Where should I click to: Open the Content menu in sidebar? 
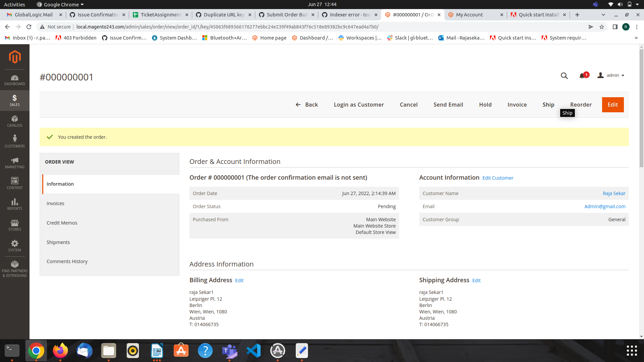pos(14,183)
